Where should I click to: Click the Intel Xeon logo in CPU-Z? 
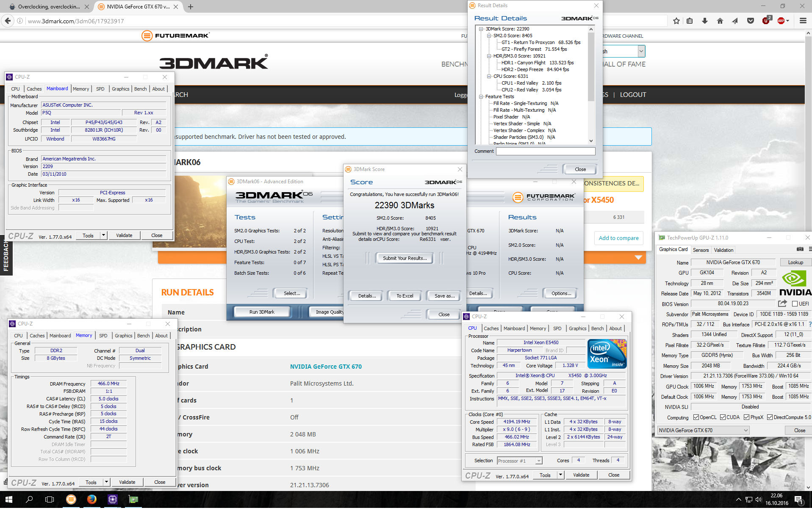pyautogui.click(x=607, y=353)
